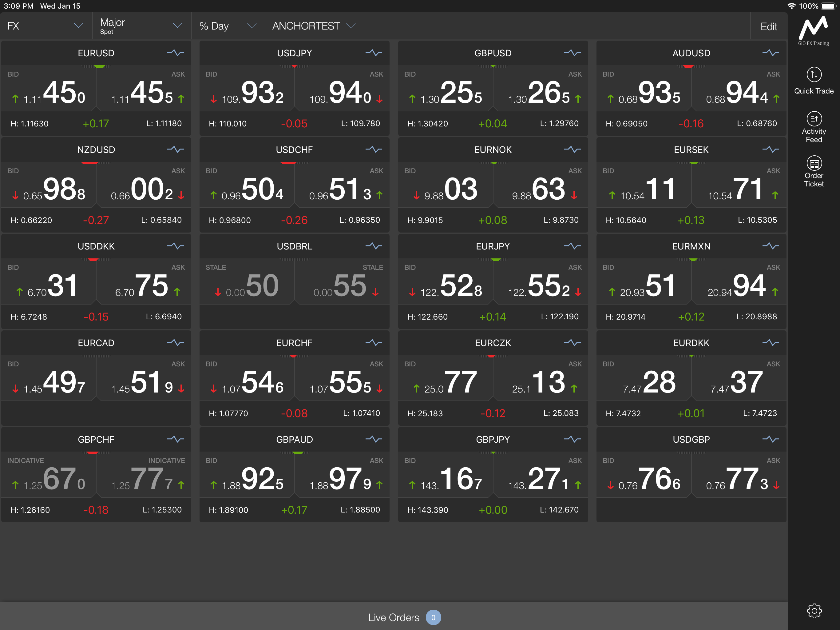The height and width of the screenshot is (630, 840).
Task: Buy EURCAD at ask 1.45519
Action: [x=144, y=378]
